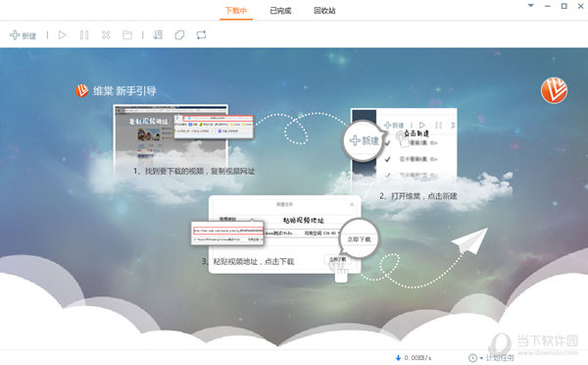The height and width of the screenshot is (365, 588).
Task: Click the 0.00KB/s speed text
Action: [x=417, y=358]
